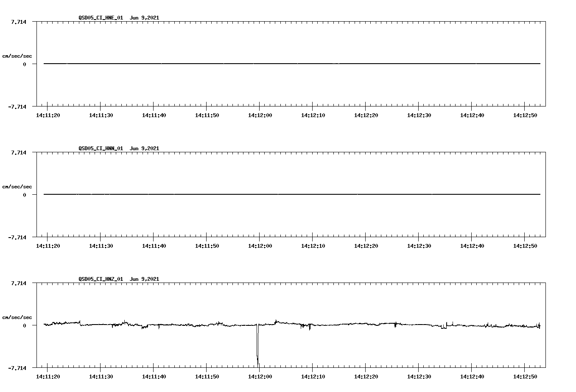Click the 14:11:50 time label on HNN plot

(x=207, y=246)
